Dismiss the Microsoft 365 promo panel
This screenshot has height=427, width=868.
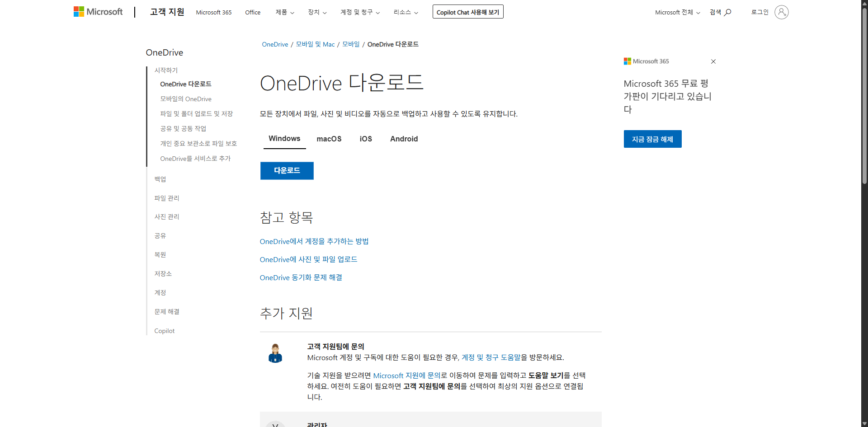click(x=713, y=61)
